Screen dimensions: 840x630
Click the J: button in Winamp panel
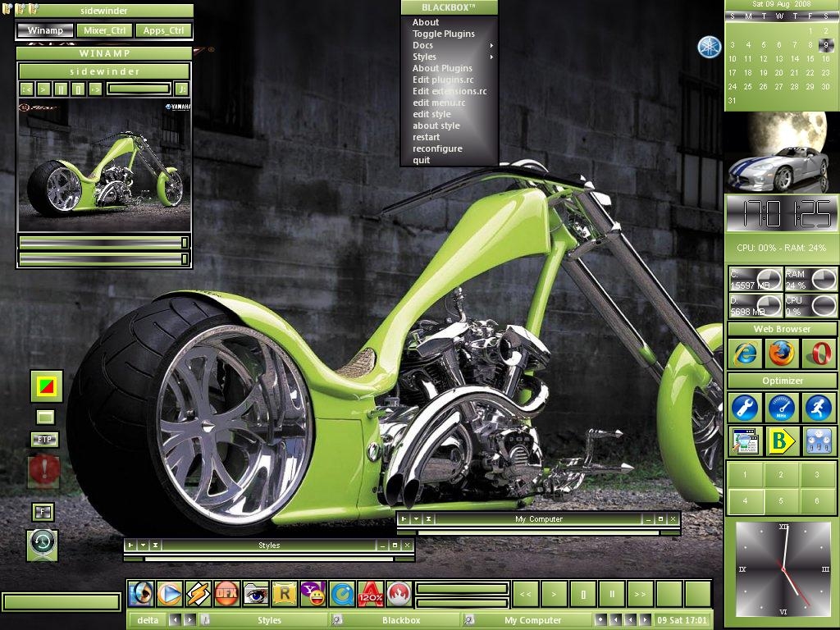tap(182, 89)
